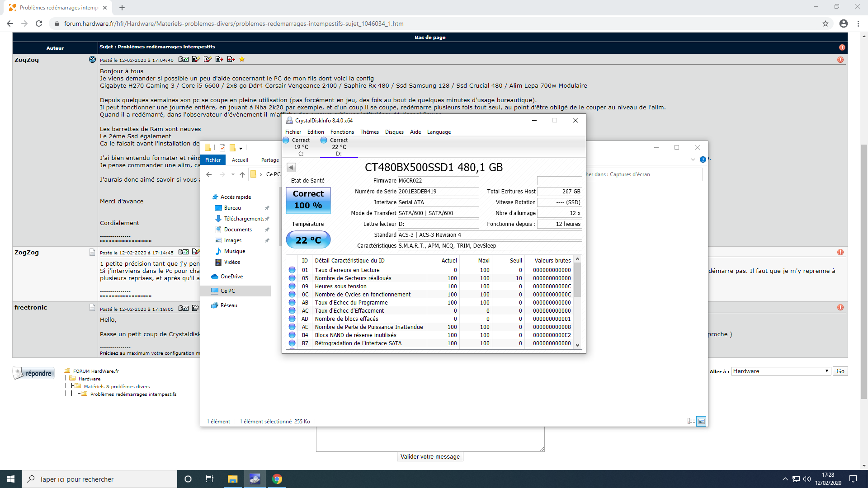
Task: Click the temperature gauge icon 22°C
Action: 308,239
